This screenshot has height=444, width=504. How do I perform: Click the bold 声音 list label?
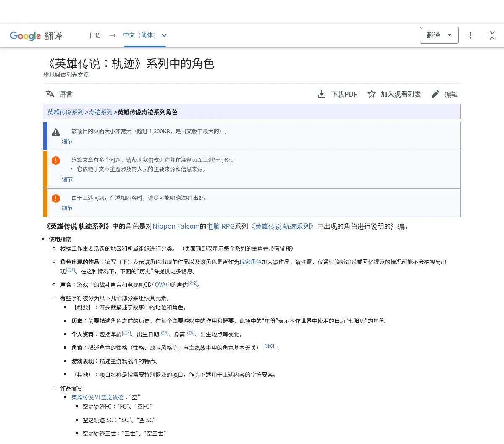[x=66, y=285]
